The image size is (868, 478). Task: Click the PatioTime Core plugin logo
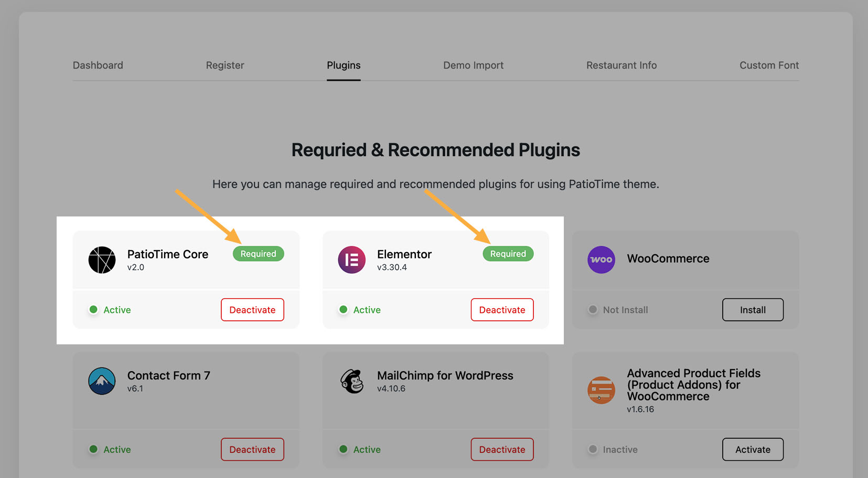click(102, 260)
